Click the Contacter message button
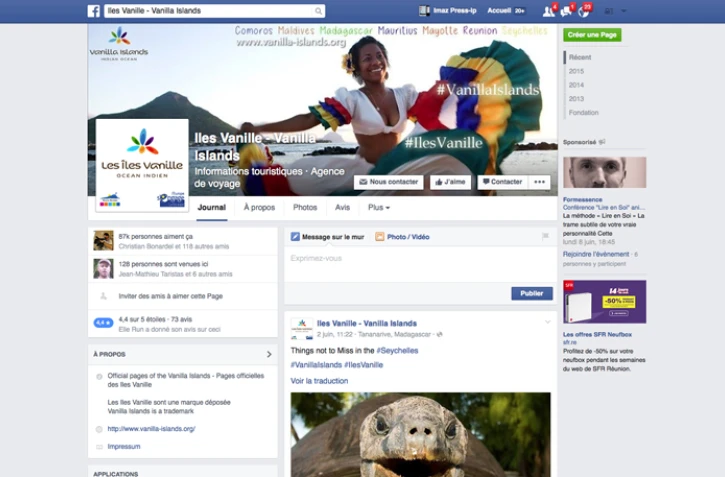Viewport: 725px width, 477px height. [x=503, y=182]
